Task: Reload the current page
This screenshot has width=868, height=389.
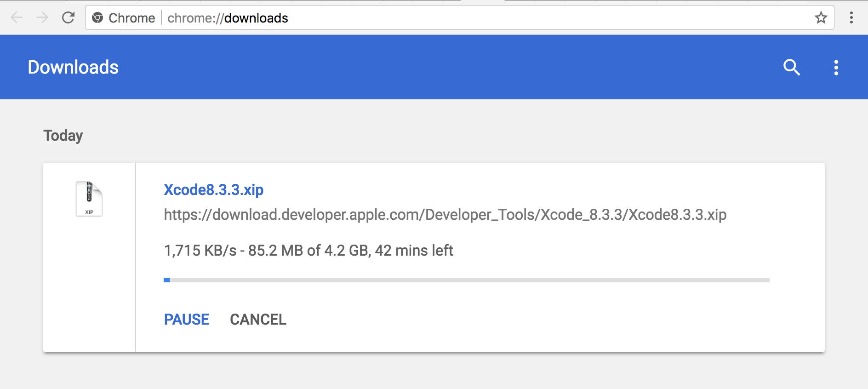Action: (69, 17)
